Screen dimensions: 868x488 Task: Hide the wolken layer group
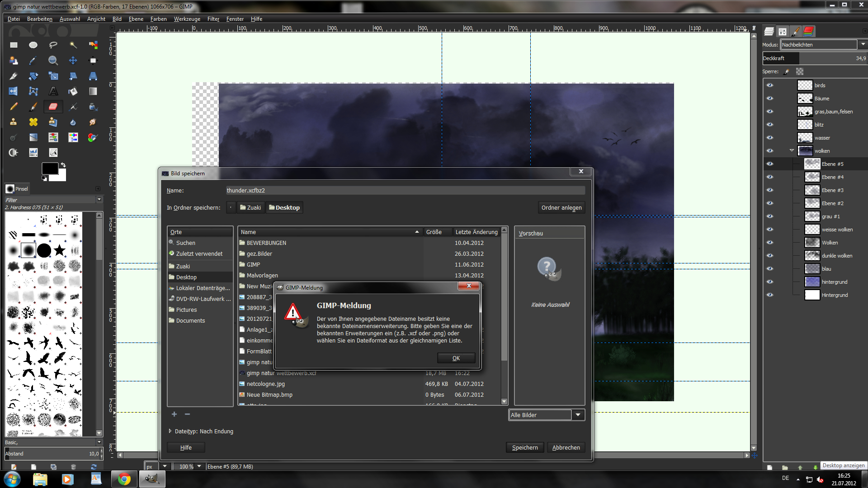coord(770,151)
